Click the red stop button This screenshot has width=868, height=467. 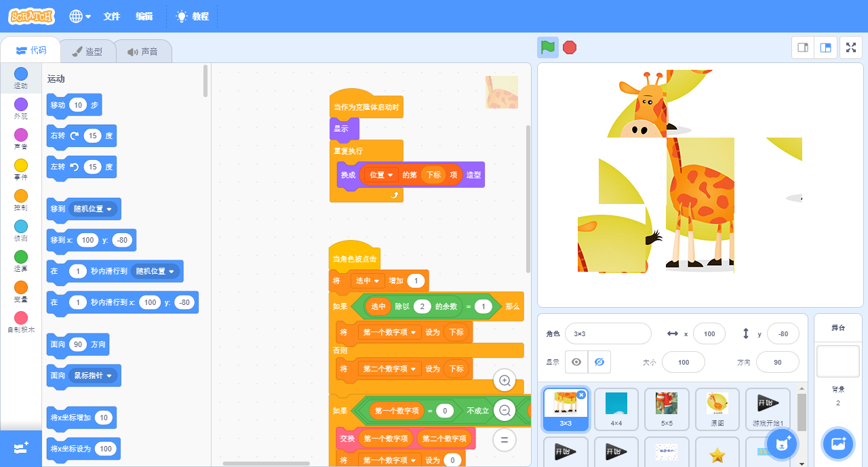pyautogui.click(x=570, y=47)
